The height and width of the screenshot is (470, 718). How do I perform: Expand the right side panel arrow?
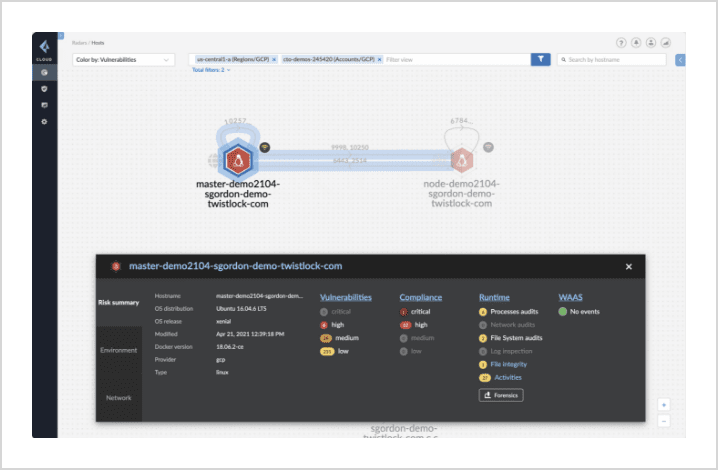(680, 60)
